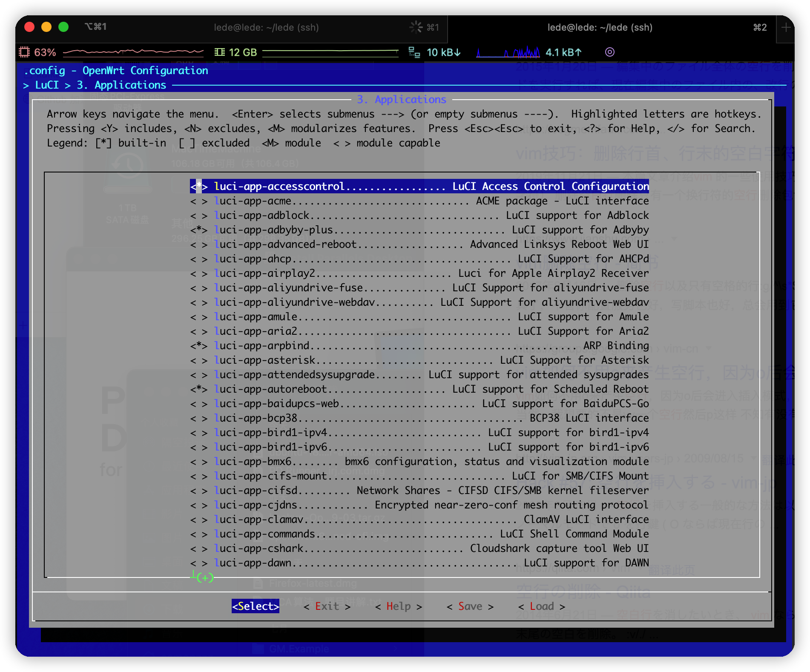Select the luci-app-bird1-ipv6 entry
The width and height of the screenshot is (810, 672).
419,447
